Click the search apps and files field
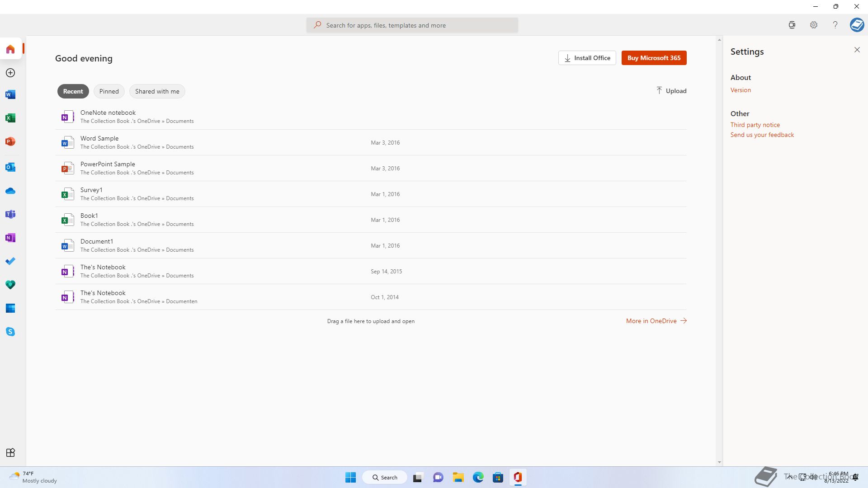This screenshot has height=488, width=868. pos(411,25)
